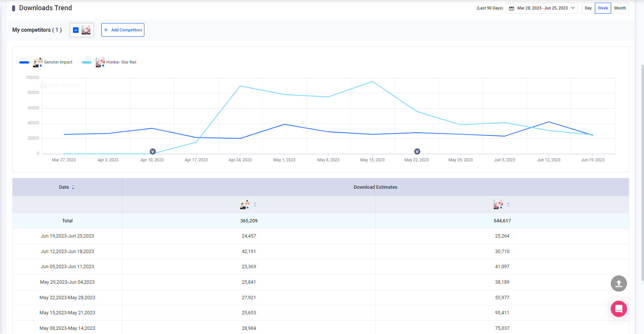Viewport: 644px width, 334px height.
Task: Click value 28,984 in table
Action: click(249, 328)
